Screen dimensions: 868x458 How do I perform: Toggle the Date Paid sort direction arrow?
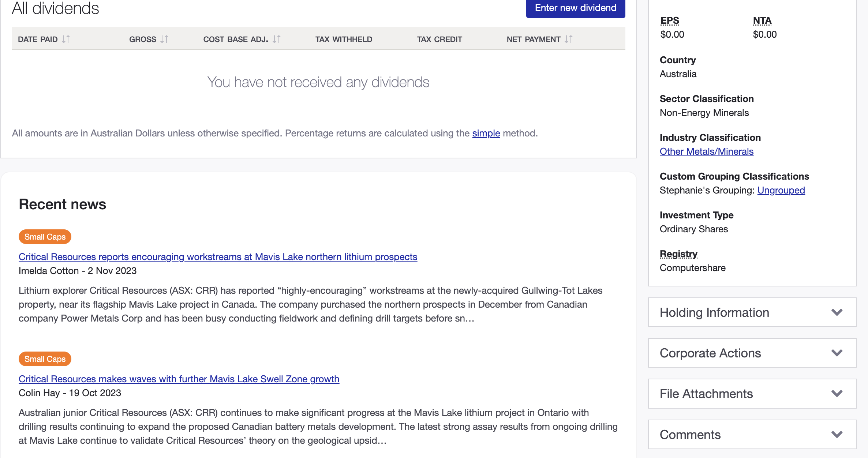tap(66, 39)
